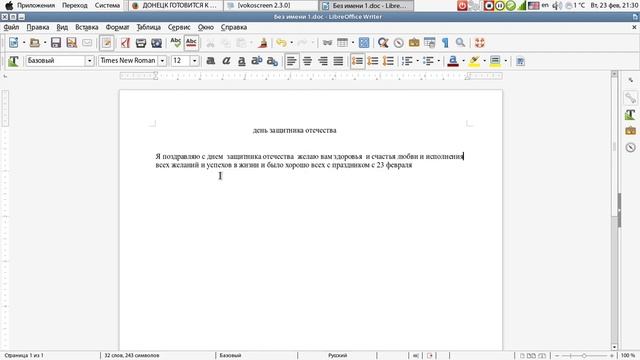
Task: Click the page style icon at formatting toolbar end
Action: [x=520, y=61]
